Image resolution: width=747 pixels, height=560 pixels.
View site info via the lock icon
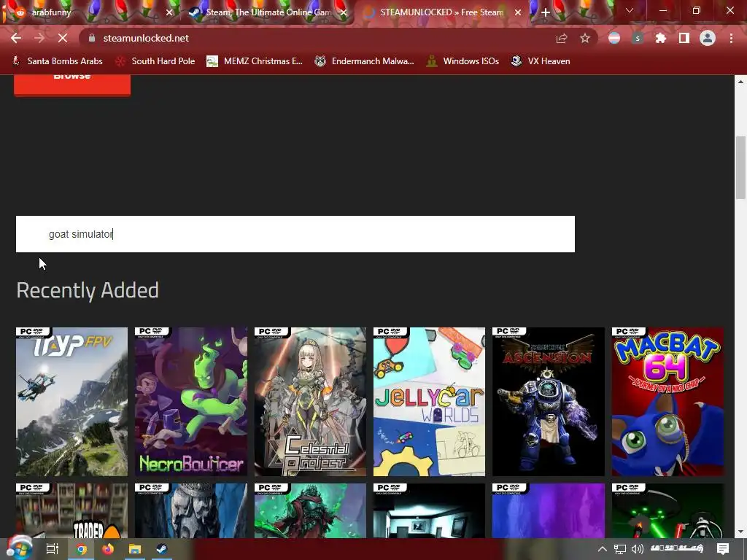92,38
